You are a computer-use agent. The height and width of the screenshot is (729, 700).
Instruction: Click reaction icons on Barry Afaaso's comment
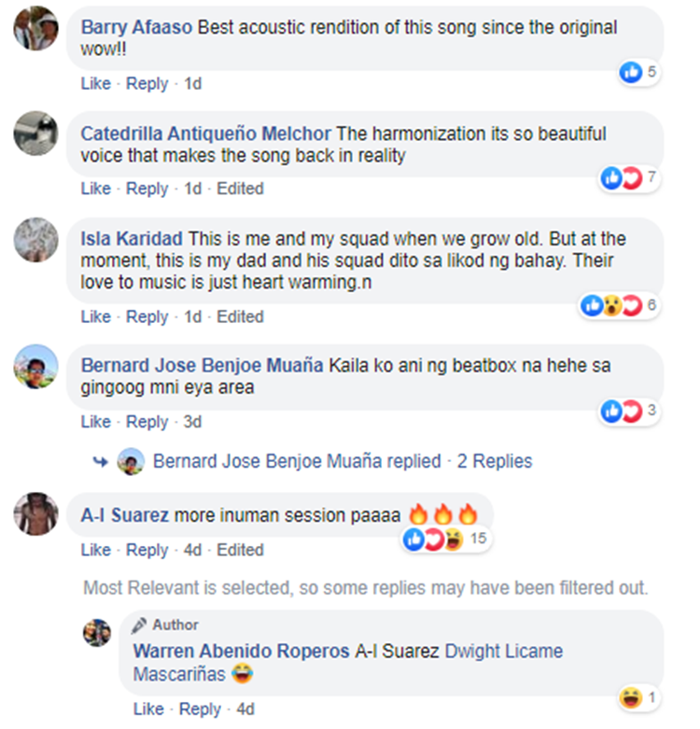point(638,72)
